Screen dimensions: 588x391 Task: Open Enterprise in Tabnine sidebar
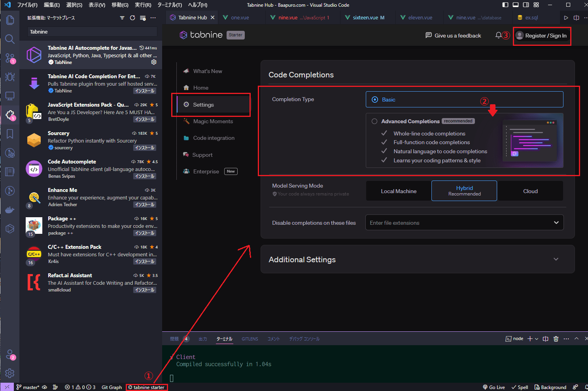tap(206, 171)
